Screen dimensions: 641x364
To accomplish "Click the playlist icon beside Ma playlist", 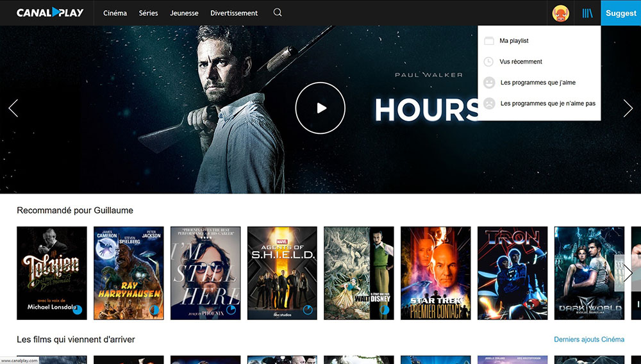I will click(489, 41).
